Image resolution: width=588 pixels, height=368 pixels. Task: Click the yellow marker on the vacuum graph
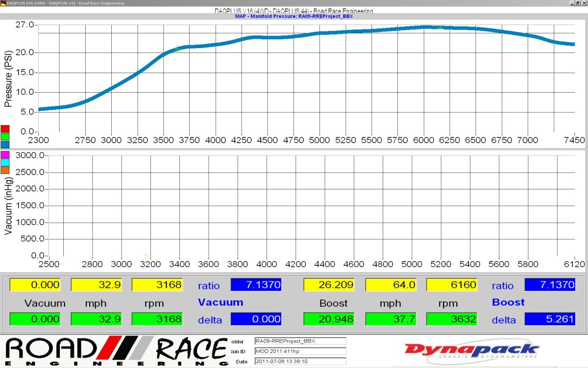(x=146, y=255)
